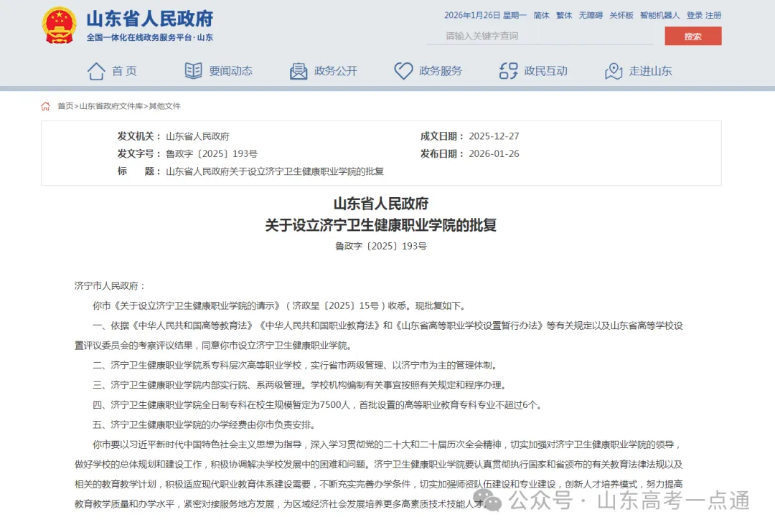Click the heading 关于设立济宁卫生健康职业学院的批复
The width and height of the screenshot is (775, 532).
click(381, 225)
